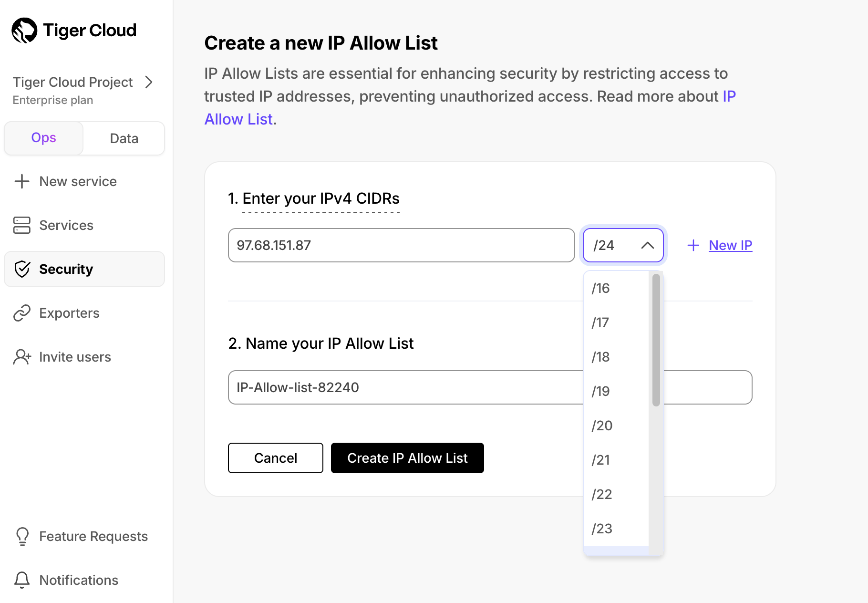
Task: Click the IPv4 address input field
Action: [402, 245]
